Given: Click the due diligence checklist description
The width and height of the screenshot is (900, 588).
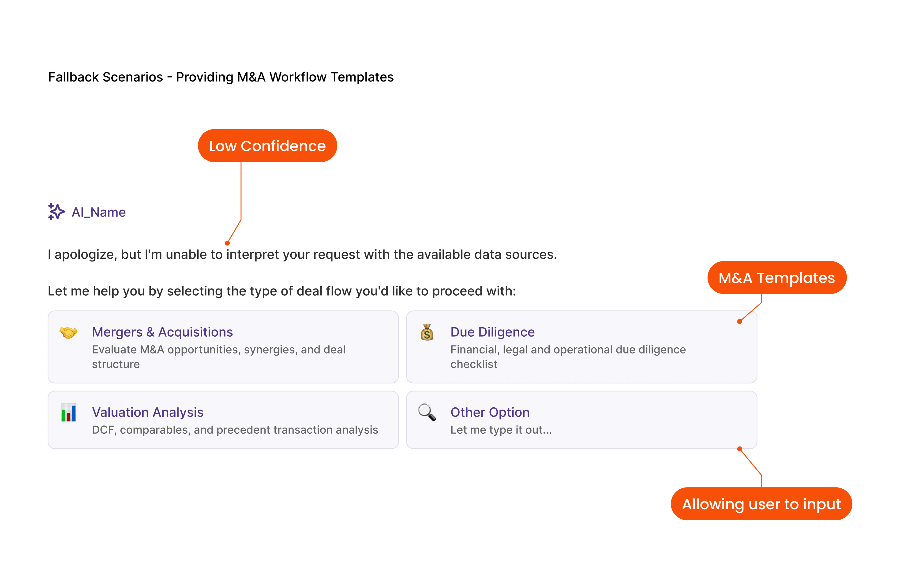Looking at the screenshot, I should [x=567, y=357].
